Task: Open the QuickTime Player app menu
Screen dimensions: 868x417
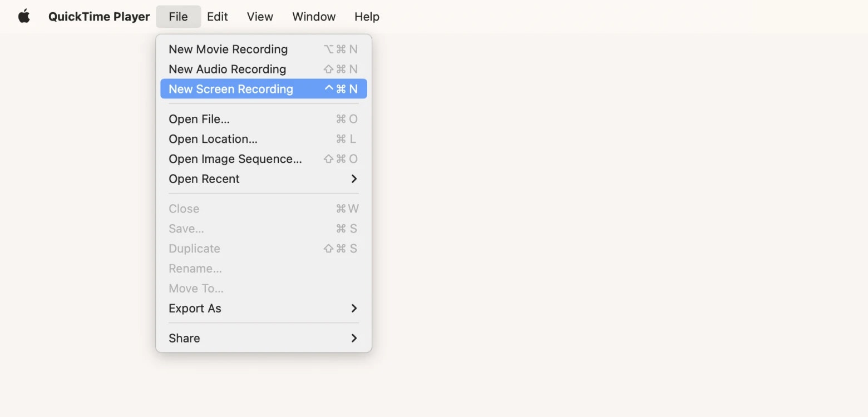Action: (x=99, y=17)
